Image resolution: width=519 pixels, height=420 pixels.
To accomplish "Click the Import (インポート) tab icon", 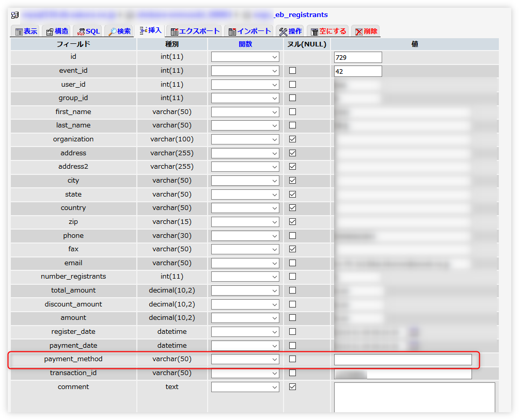I will click(232, 32).
